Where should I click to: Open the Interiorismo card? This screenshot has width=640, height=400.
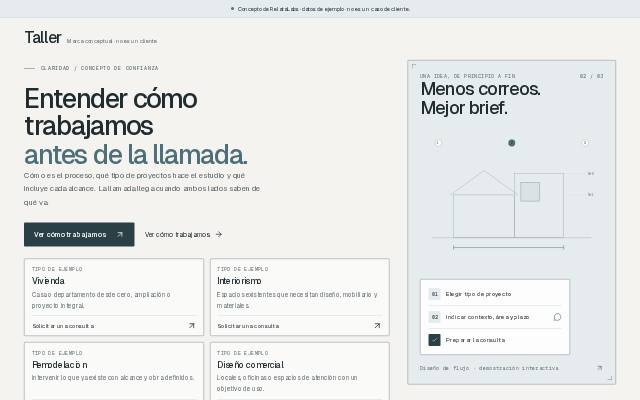(300, 297)
